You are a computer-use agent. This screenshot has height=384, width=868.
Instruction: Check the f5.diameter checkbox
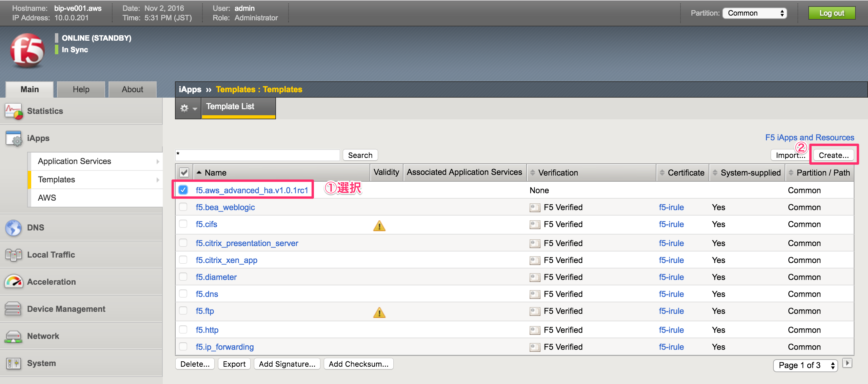coord(183,277)
